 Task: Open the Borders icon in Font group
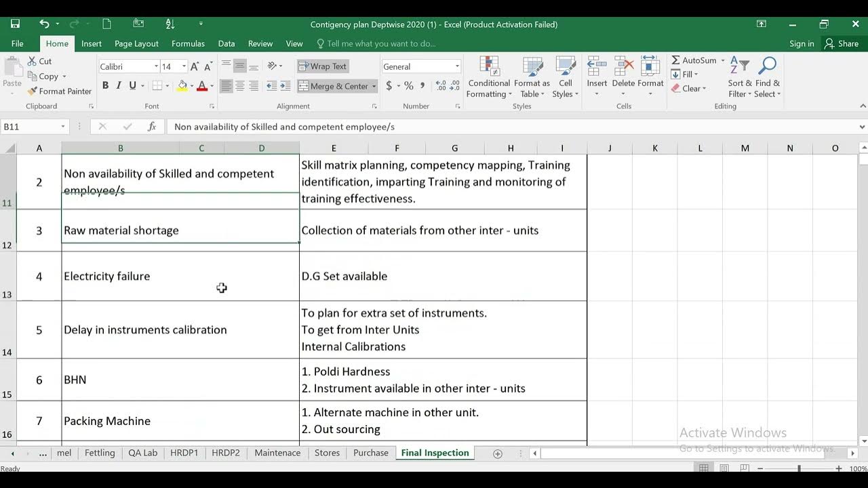(157, 85)
